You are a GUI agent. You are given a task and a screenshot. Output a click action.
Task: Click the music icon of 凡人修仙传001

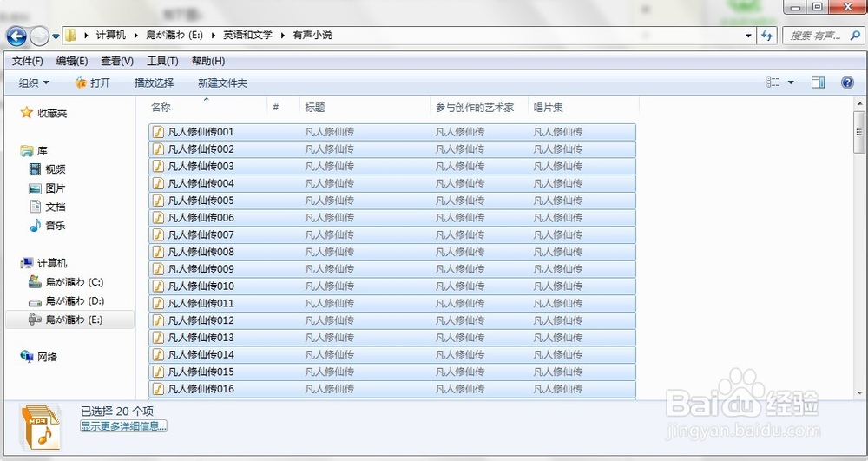pyautogui.click(x=158, y=132)
